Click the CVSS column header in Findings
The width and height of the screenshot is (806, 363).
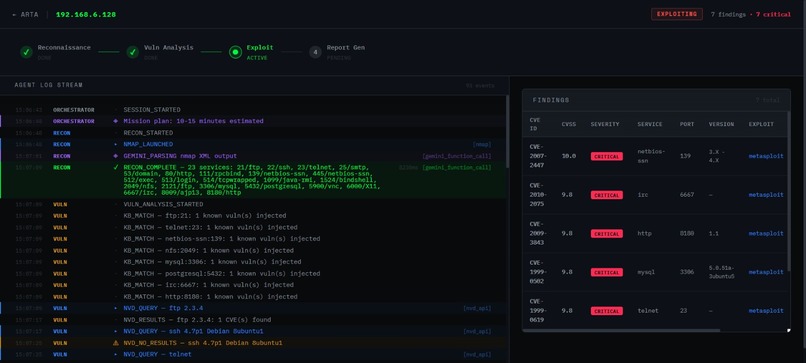(x=568, y=124)
